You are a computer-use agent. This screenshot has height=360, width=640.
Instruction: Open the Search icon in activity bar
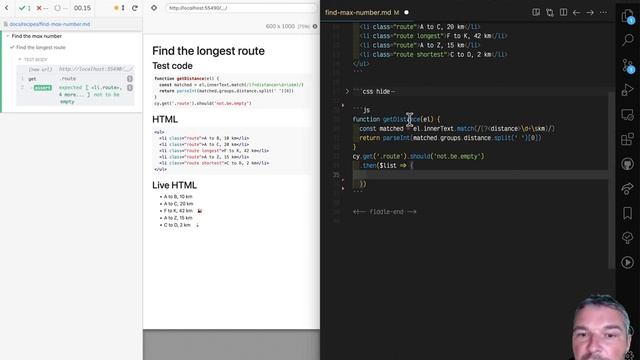tap(628, 40)
